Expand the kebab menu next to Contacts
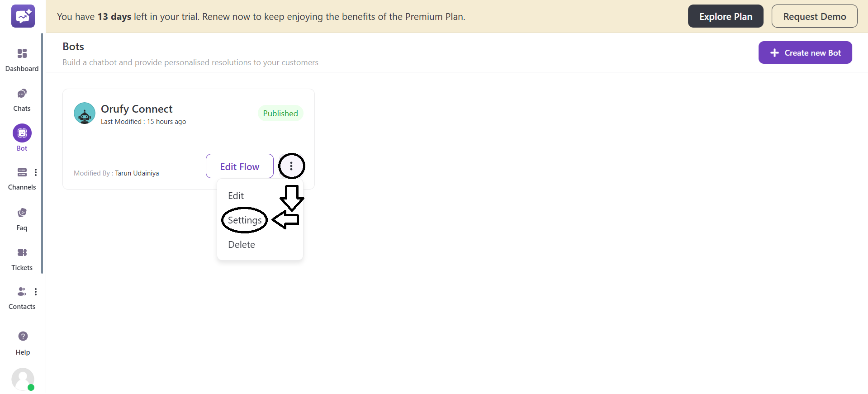 [x=36, y=292]
